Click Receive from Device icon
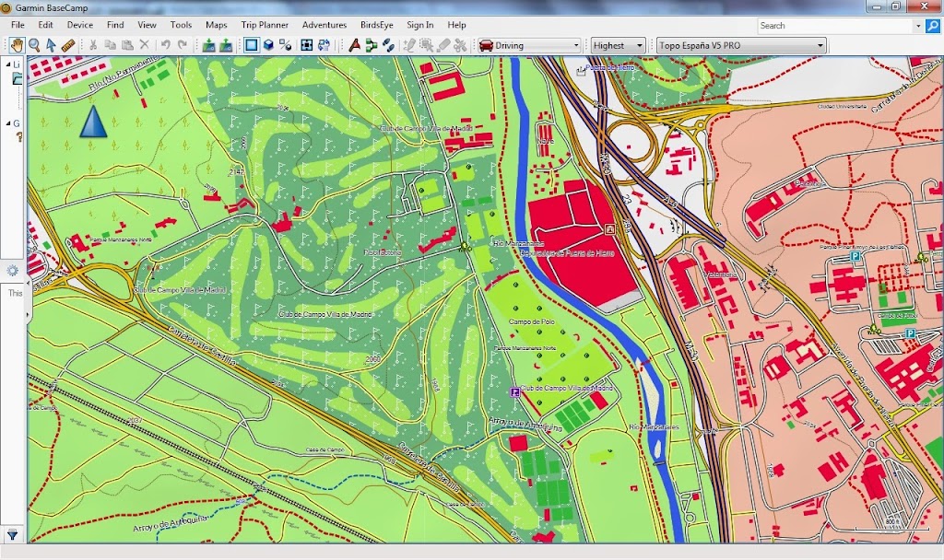The image size is (944, 560). click(x=226, y=45)
